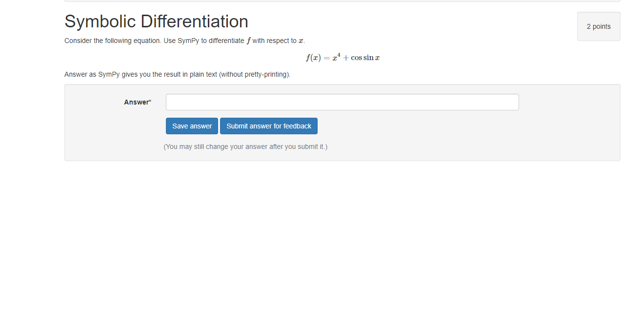The image size is (644, 315).
Task: Click the note about changing your answer
Action: pos(245,147)
